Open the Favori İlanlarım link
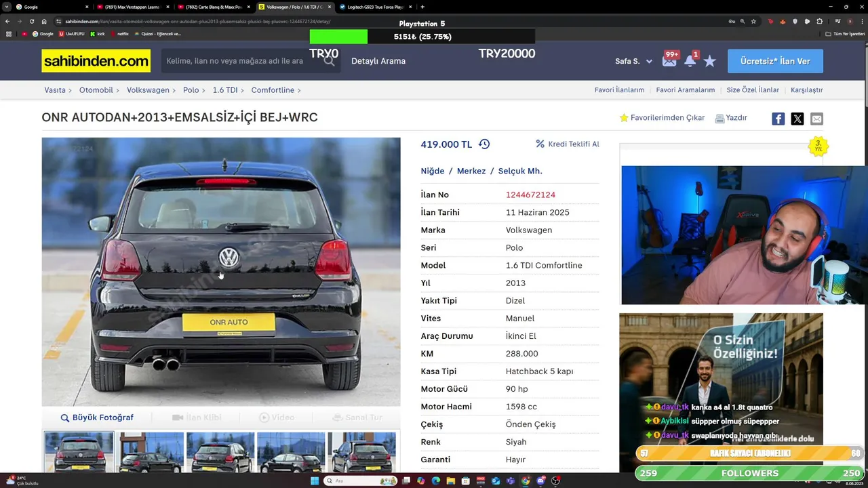This screenshot has width=868, height=488. coord(619,90)
